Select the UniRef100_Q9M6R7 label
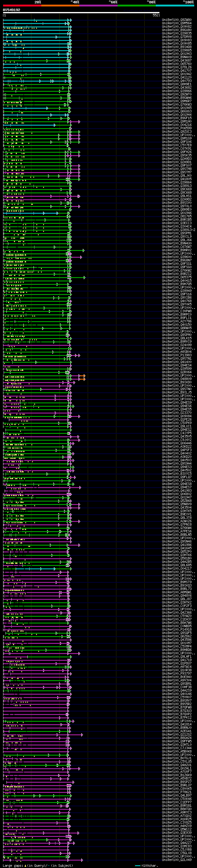Screen dimensions: 197x868 (177, 101)
